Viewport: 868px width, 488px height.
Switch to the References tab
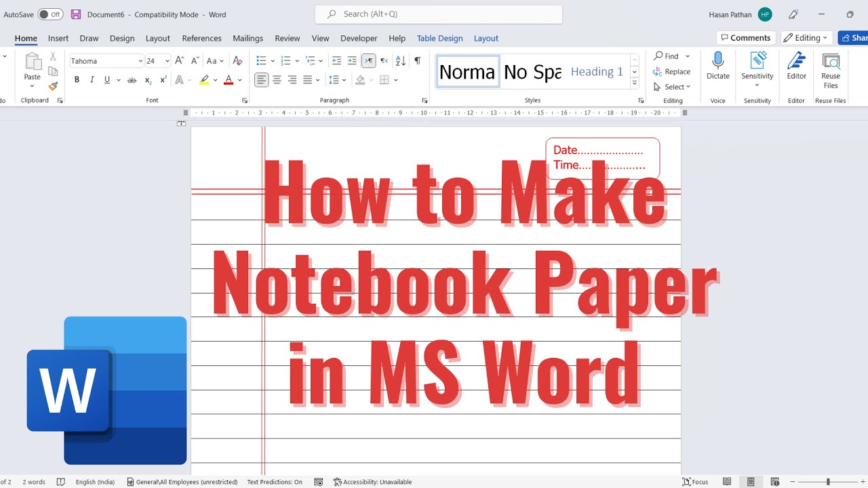[202, 39]
